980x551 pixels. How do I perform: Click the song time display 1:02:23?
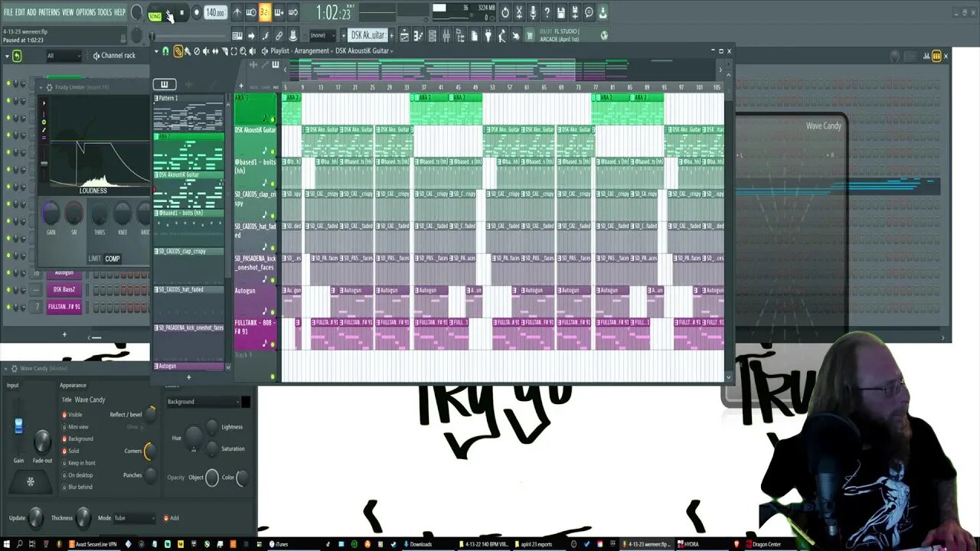333,14
